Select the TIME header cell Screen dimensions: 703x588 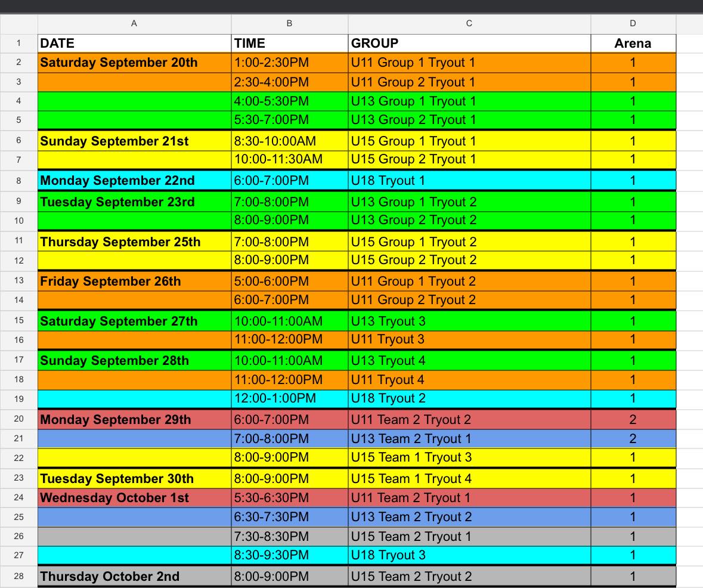(289, 43)
